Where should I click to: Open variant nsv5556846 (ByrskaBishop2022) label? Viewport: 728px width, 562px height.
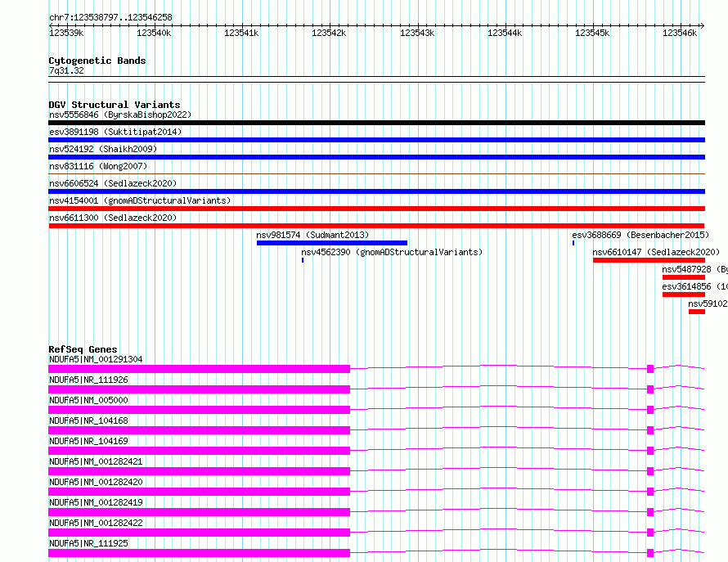point(120,115)
